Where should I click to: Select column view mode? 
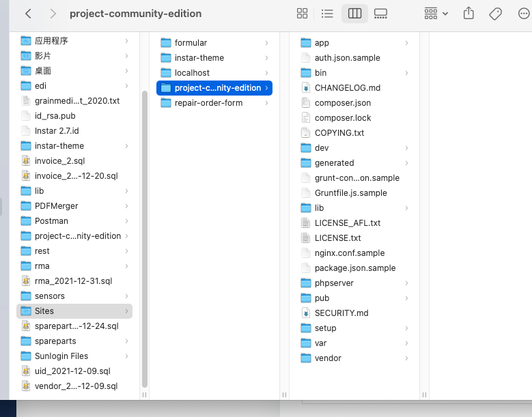[354, 14]
